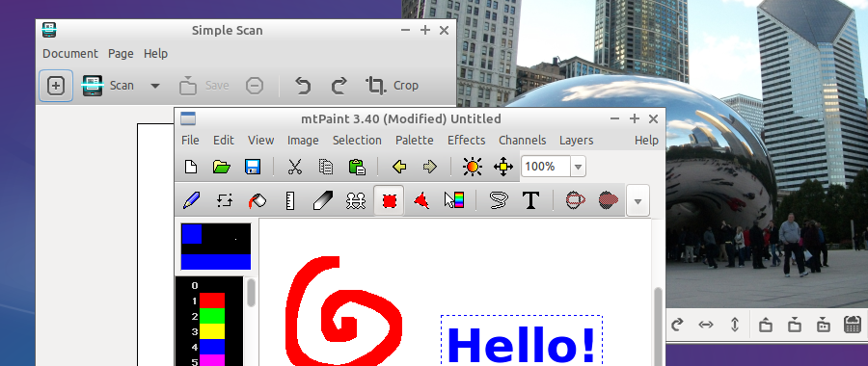Open the Document menu in Simple Scan

(x=70, y=54)
